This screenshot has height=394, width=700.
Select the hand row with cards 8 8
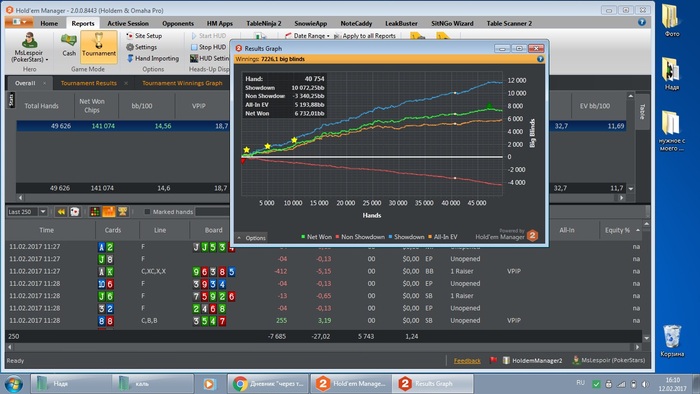[x=324, y=320]
